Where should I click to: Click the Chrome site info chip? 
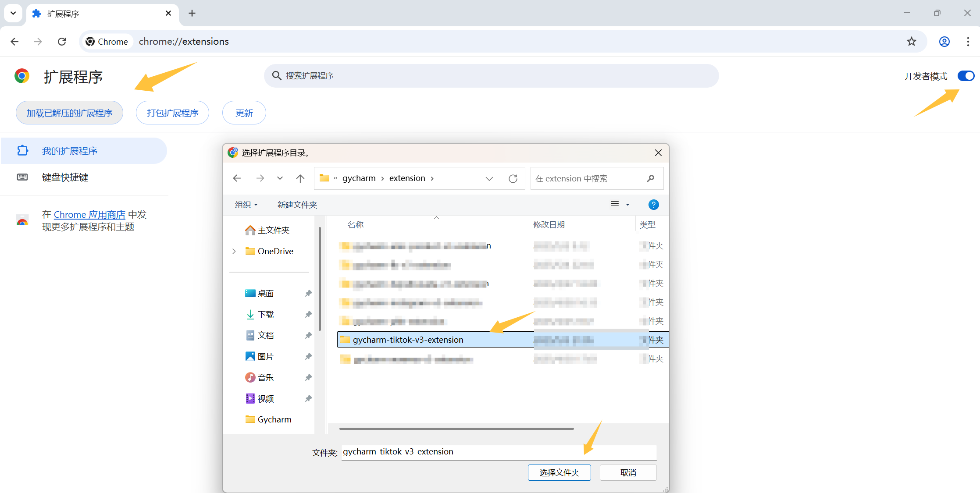107,42
